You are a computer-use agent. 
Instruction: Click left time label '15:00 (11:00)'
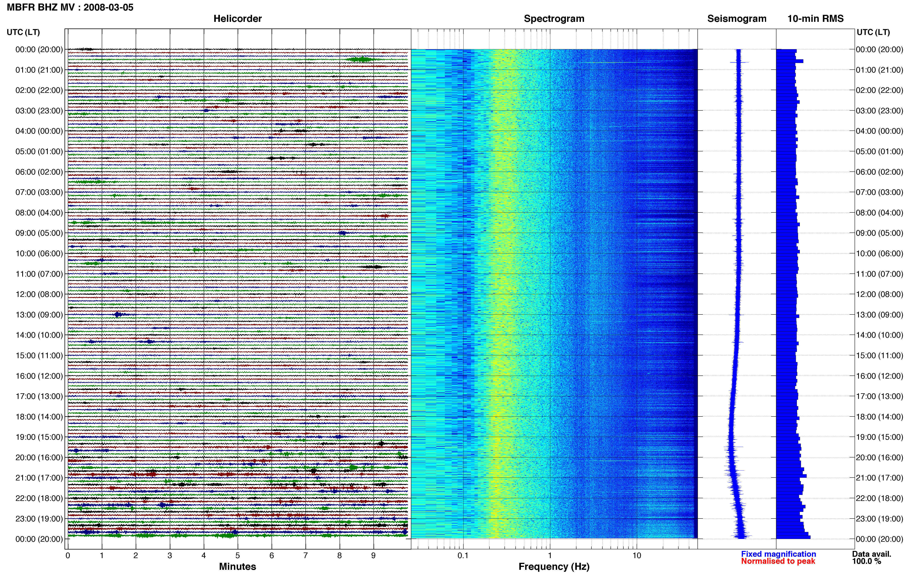pyautogui.click(x=39, y=355)
